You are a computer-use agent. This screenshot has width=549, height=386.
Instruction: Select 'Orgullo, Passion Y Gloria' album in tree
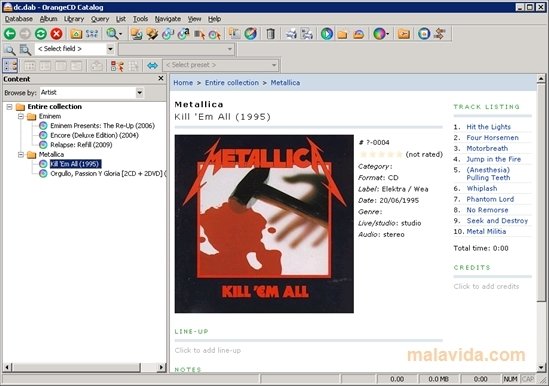[107, 173]
